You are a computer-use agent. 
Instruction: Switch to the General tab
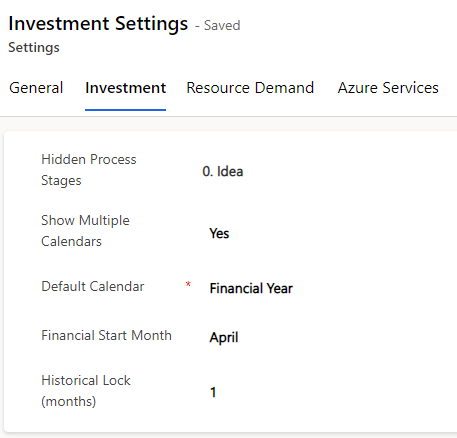[36, 88]
